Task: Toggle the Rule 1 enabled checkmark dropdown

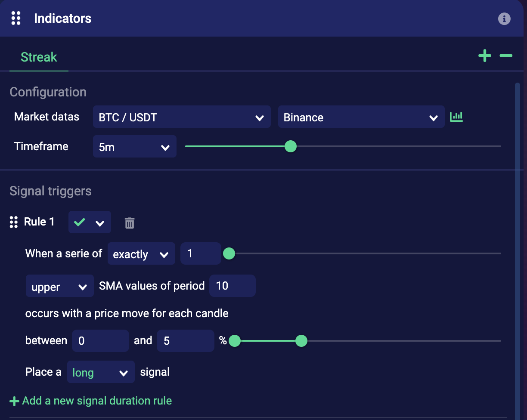Action: (x=90, y=222)
